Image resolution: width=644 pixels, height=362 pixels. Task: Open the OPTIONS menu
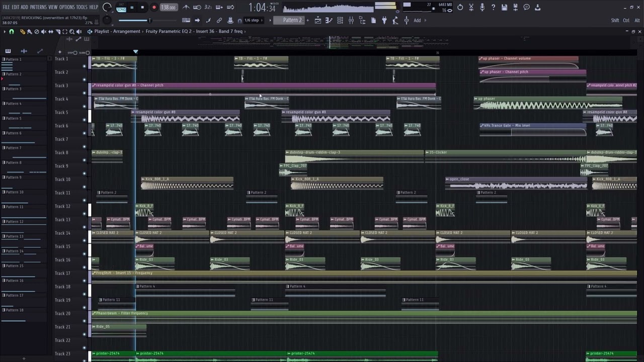(67, 7)
